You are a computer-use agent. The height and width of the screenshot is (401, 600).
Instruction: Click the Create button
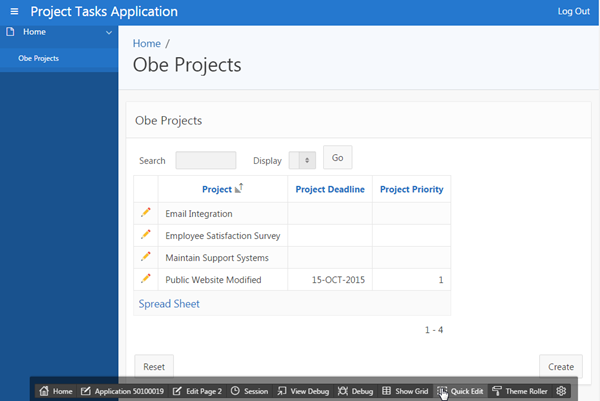pyautogui.click(x=561, y=367)
